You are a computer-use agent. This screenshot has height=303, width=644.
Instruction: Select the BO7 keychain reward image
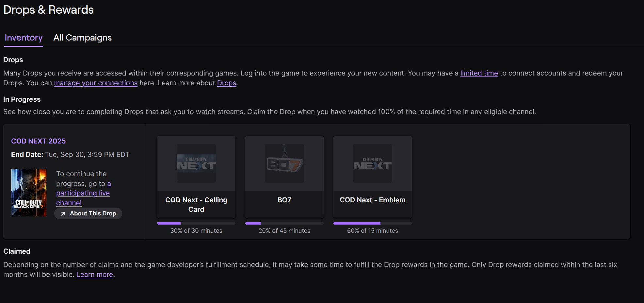(x=284, y=163)
